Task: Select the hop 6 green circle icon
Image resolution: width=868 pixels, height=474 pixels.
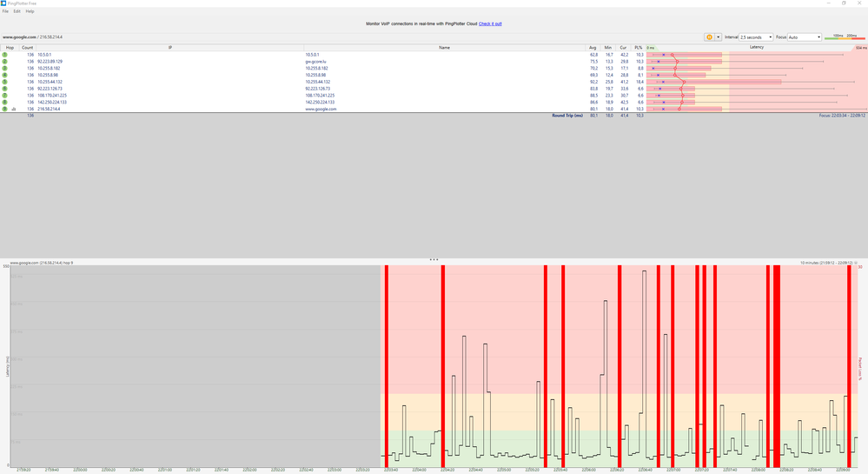Action: 5,89
